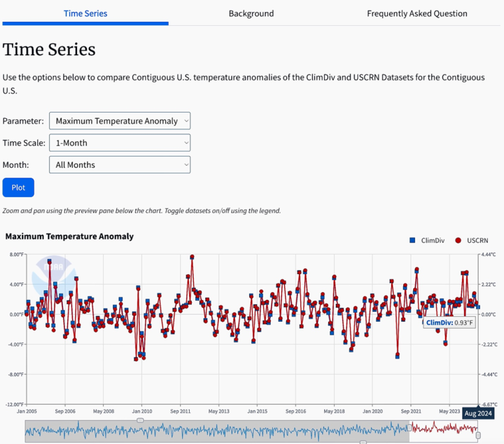Select the Time Series tab
Image resolution: width=504 pixels, height=444 pixels.
[x=85, y=13]
